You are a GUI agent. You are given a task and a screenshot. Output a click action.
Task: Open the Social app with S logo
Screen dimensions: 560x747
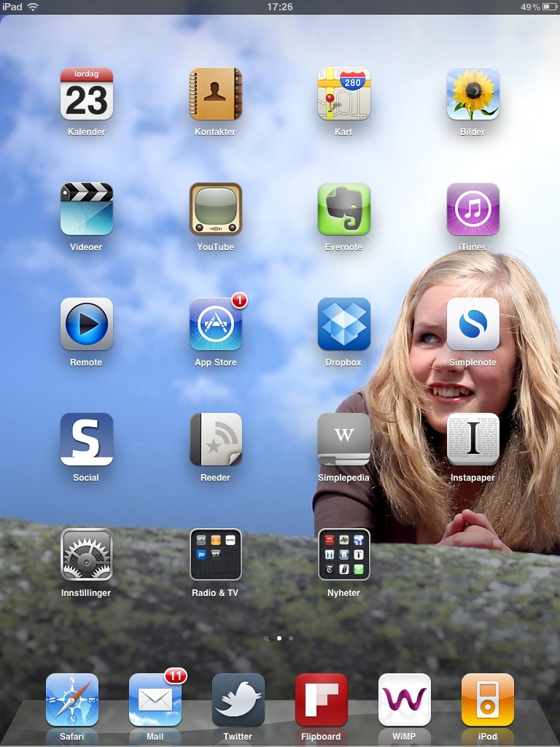pyautogui.click(x=87, y=439)
